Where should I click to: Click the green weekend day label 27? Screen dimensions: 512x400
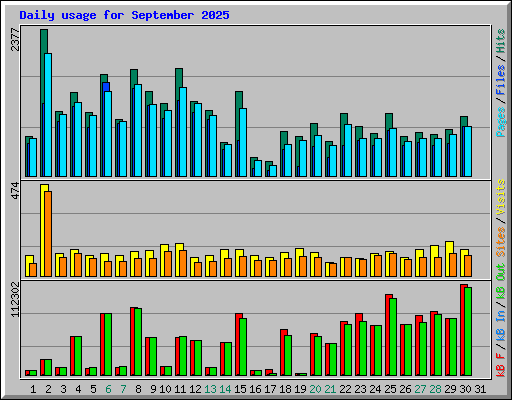[x=420, y=389]
